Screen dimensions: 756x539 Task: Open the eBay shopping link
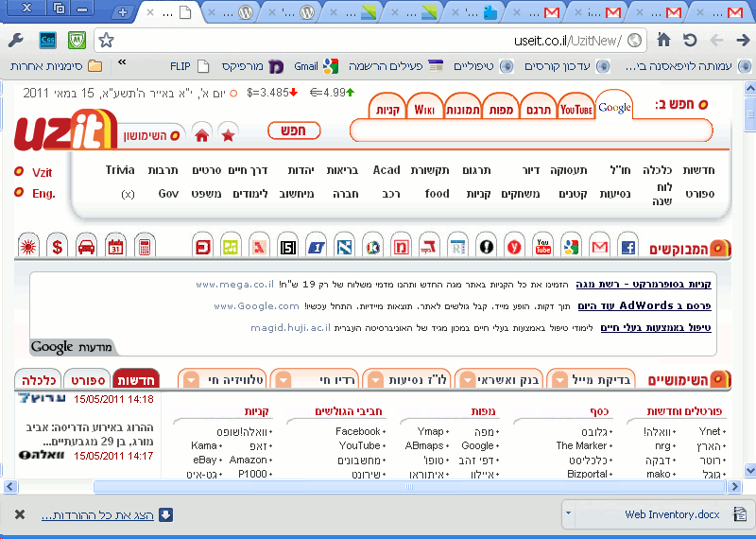[x=205, y=460]
